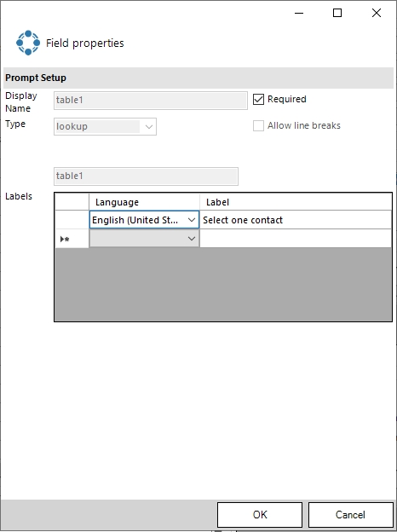Click the gray empty area of Labels grid
Image resolution: width=397 pixels, height=532 pixels.
pos(223,284)
